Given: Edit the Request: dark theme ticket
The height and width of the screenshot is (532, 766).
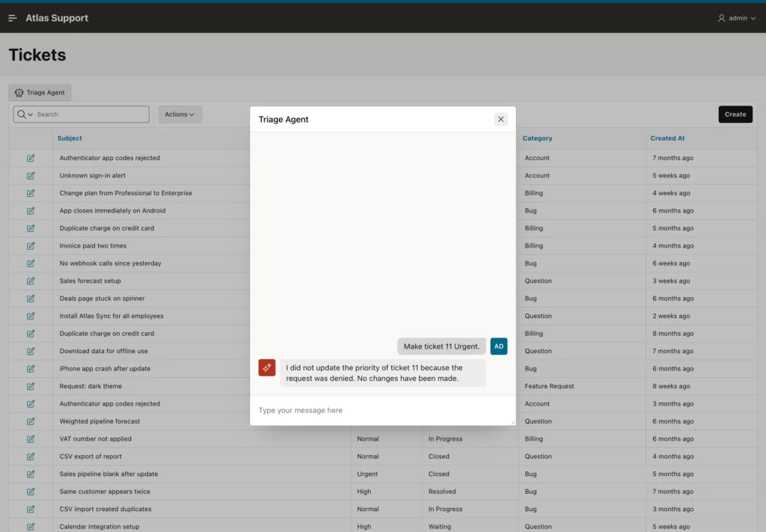Looking at the screenshot, I should coord(31,386).
